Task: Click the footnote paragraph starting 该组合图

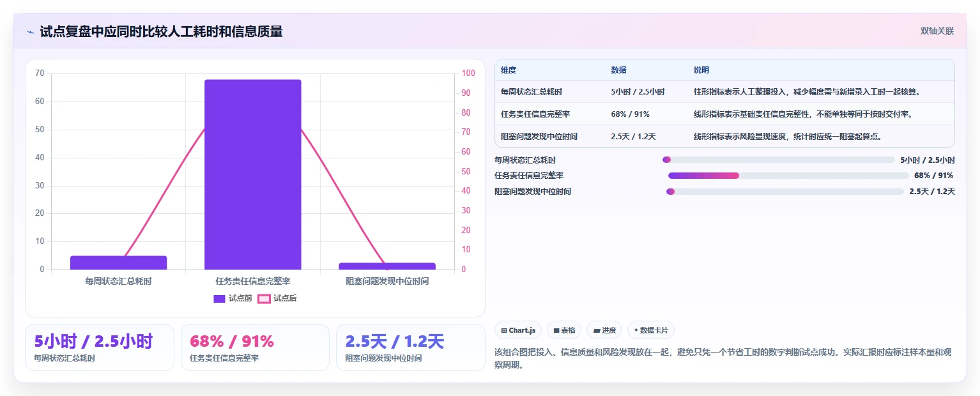Action: point(723,358)
